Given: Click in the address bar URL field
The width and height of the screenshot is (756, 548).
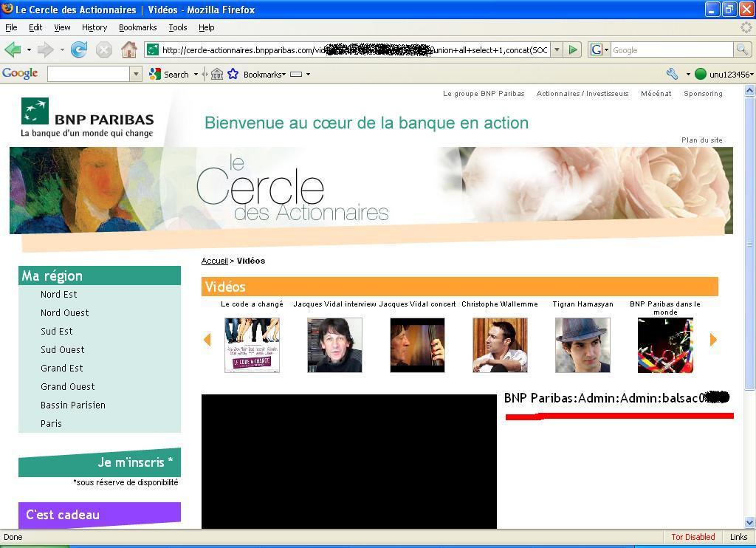Looking at the screenshot, I should pyautogui.click(x=354, y=49).
